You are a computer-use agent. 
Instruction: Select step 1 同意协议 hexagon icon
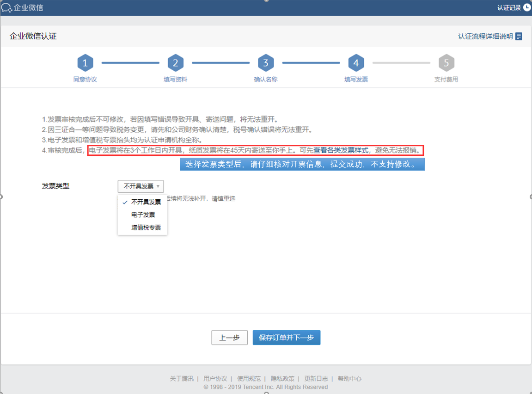click(85, 63)
